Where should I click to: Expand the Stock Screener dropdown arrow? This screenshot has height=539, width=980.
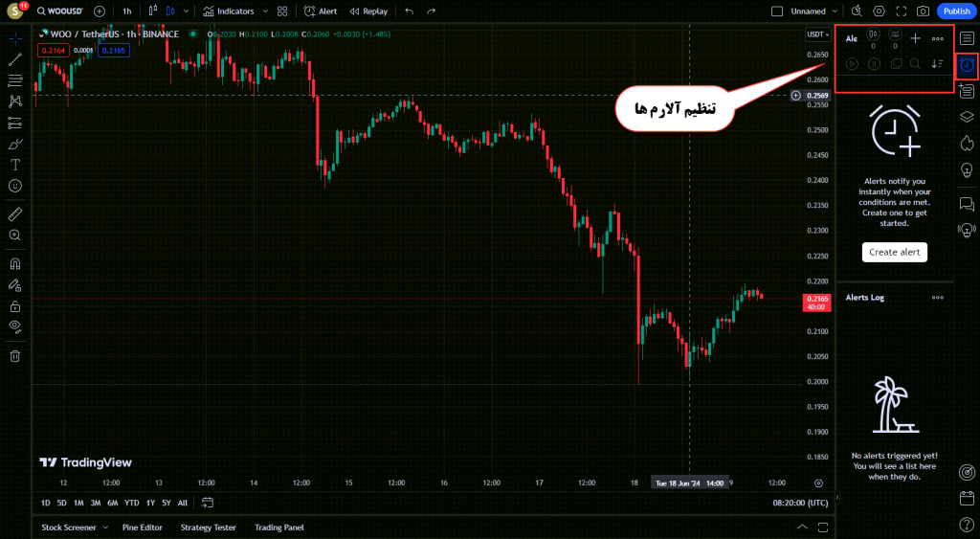[105, 528]
